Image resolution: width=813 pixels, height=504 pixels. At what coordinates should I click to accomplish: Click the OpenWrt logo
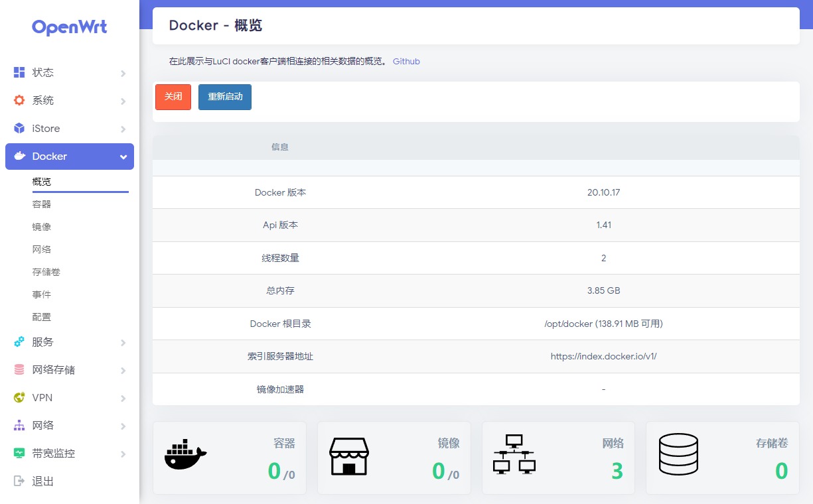click(x=69, y=27)
